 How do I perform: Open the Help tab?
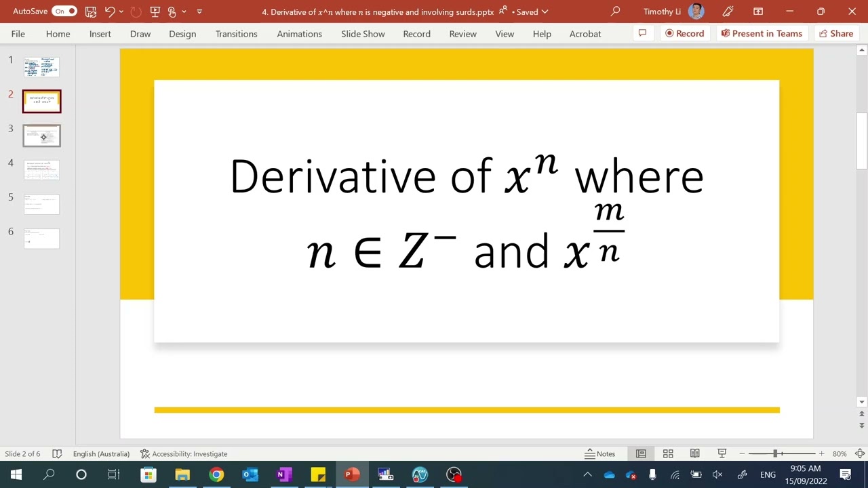coord(542,34)
